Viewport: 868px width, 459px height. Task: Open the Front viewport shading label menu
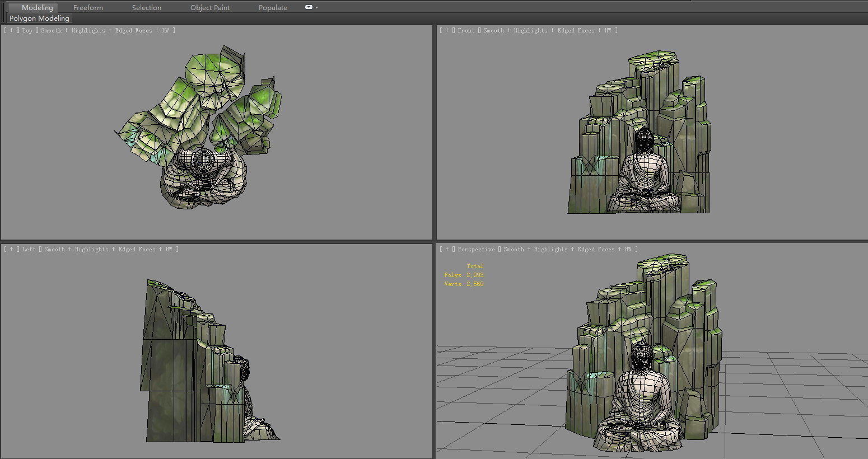[x=547, y=30]
